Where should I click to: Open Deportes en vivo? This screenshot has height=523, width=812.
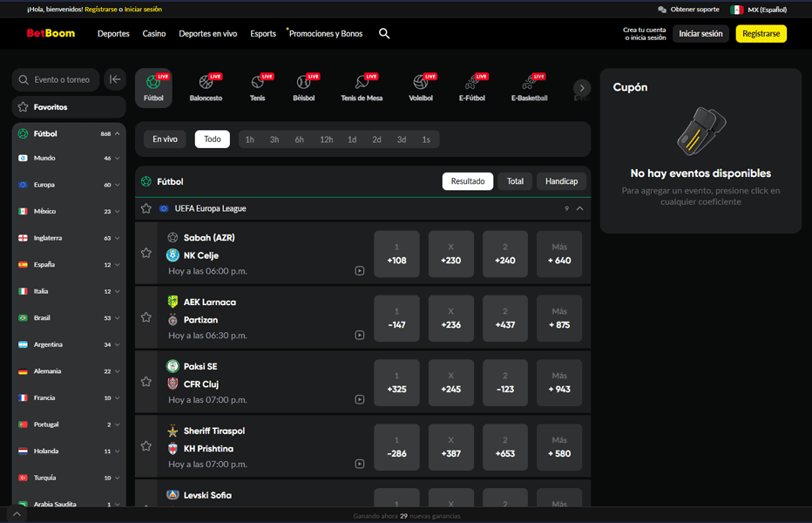[207, 34]
